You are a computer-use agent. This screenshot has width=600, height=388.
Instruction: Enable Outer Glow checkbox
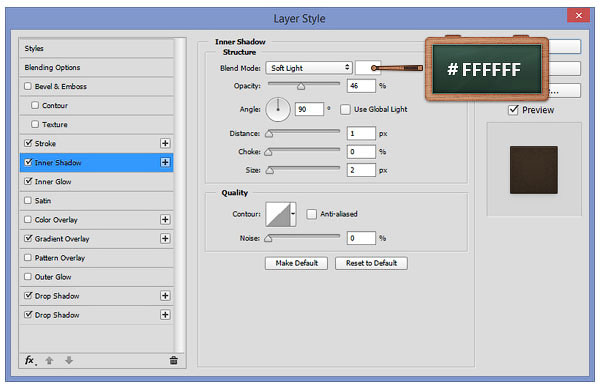28,276
